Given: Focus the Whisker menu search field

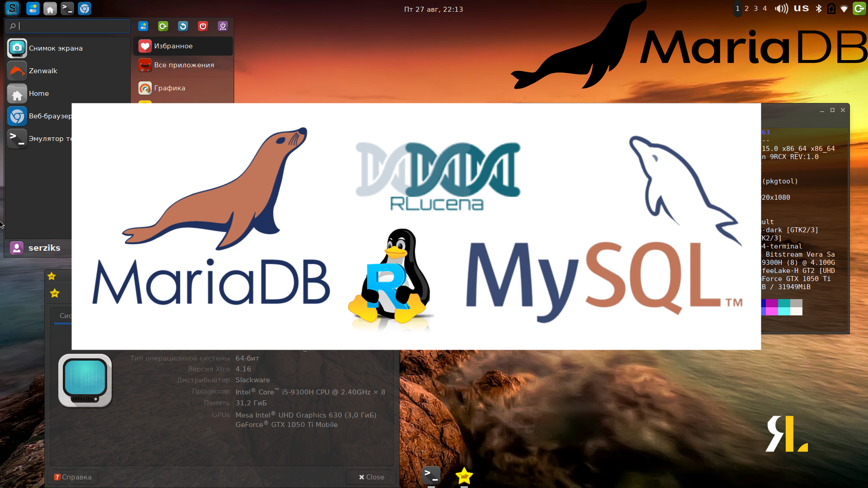Looking at the screenshot, I should point(68,26).
